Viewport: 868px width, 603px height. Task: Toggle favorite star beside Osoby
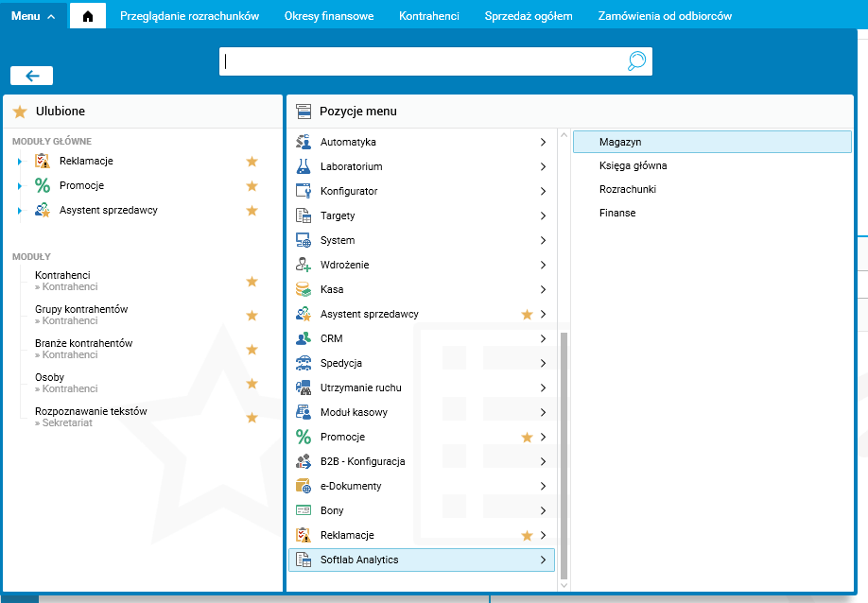[252, 384]
